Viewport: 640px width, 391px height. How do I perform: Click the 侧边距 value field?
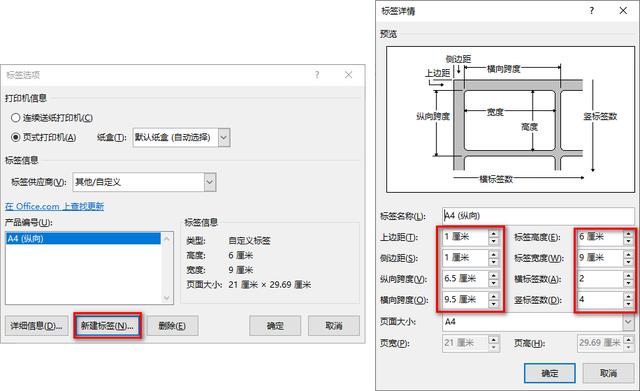click(x=465, y=258)
